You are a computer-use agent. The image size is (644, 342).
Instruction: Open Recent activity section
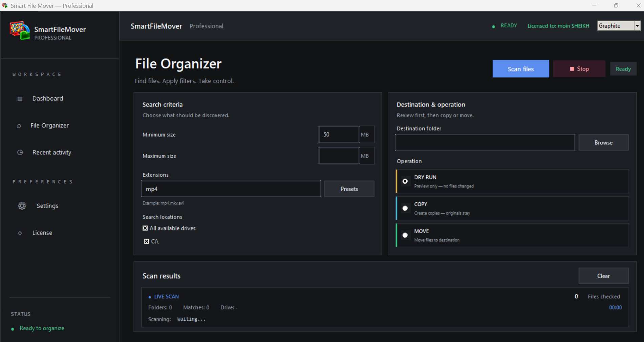click(x=52, y=153)
